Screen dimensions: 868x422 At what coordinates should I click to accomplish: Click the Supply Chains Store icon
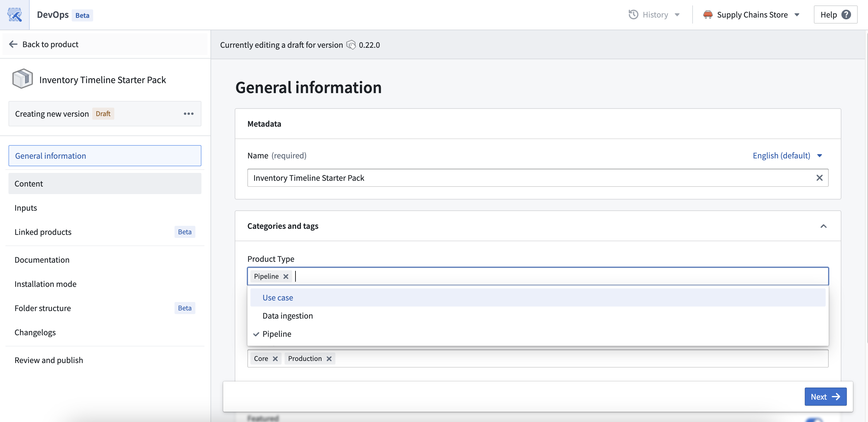[708, 15]
